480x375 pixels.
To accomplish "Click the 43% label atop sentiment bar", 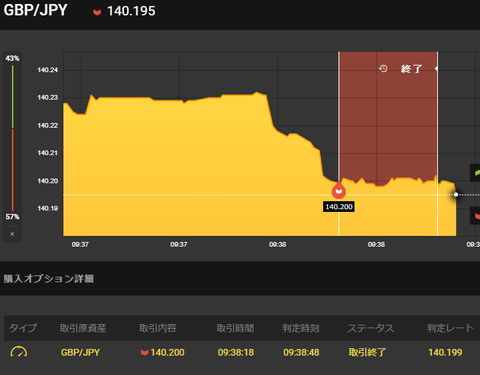I will coord(12,58).
